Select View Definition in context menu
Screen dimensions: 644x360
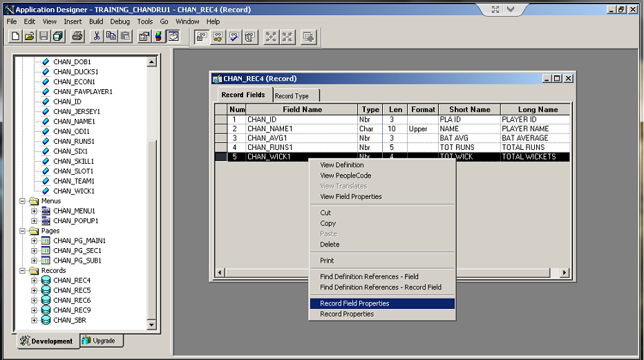tap(382, 165)
